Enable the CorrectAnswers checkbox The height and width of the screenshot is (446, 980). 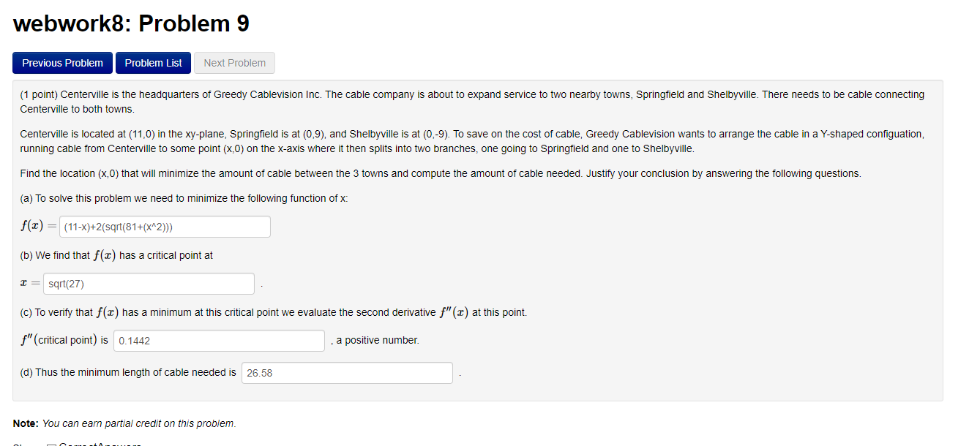pyautogui.click(x=53, y=443)
